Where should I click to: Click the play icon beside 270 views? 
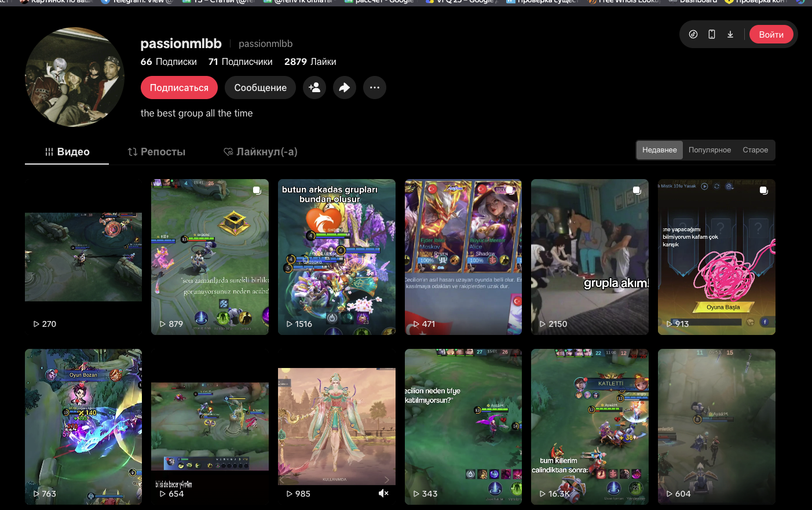pyautogui.click(x=36, y=324)
